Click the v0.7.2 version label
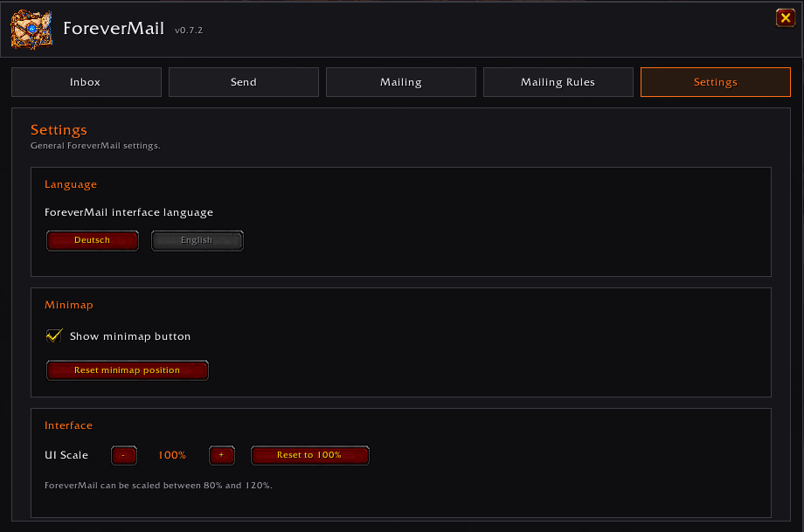The height and width of the screenshot is (532, 804). tap(189, 31)
